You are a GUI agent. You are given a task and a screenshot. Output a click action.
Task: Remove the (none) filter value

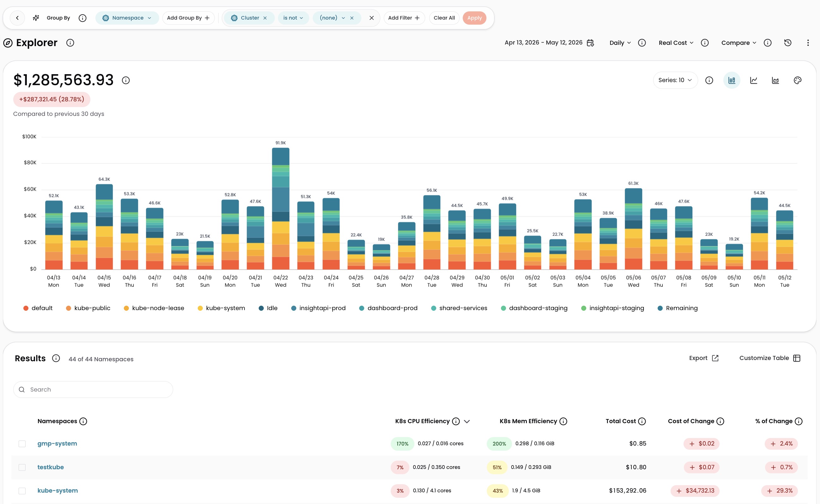(x=352, y=18)
